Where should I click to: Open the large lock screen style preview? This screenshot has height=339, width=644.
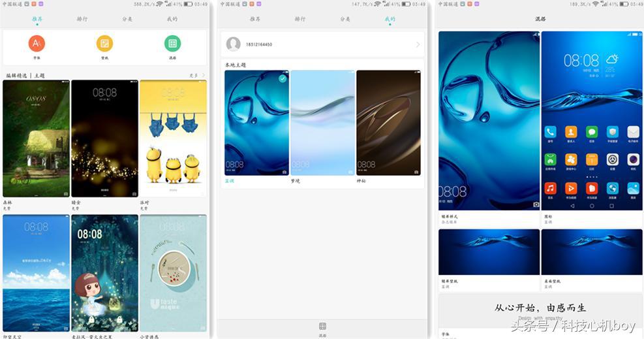[x=489, y=121]
